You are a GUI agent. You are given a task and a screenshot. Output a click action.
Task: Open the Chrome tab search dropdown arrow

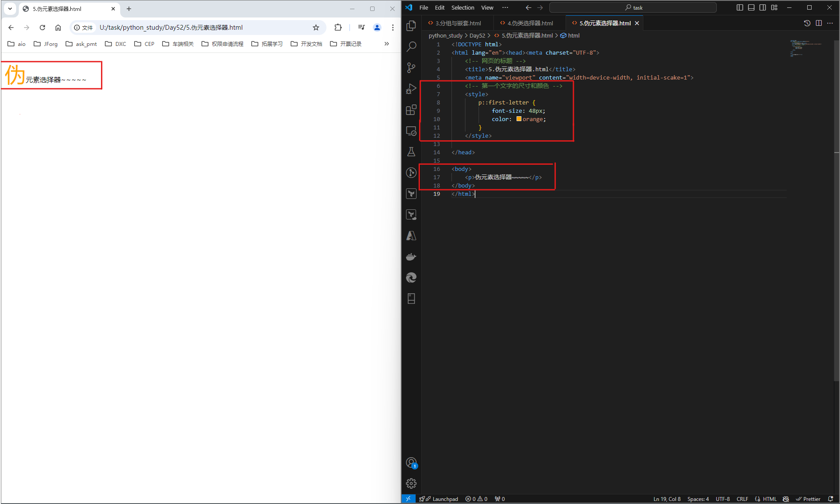coord(10,8)
